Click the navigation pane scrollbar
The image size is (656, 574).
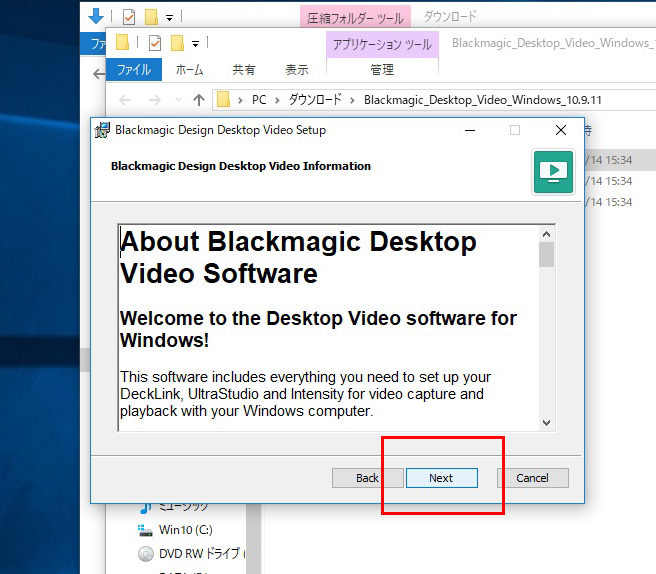coord(252,539)
